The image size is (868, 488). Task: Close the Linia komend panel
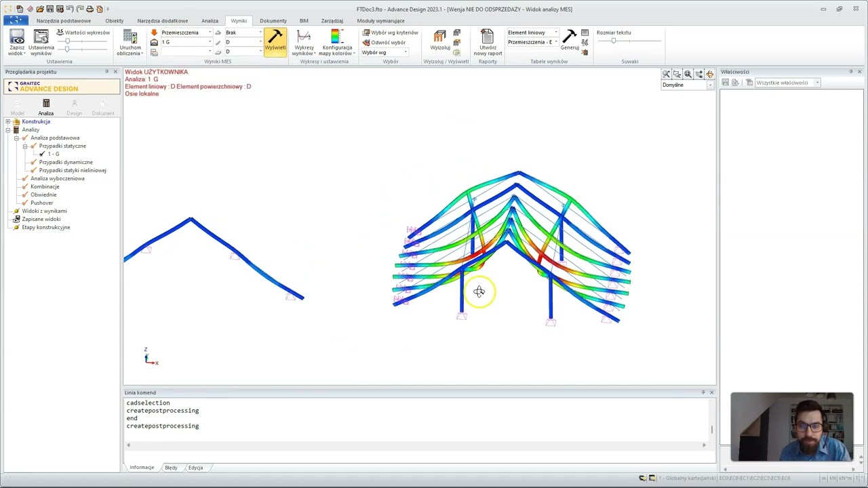(711, 392)
